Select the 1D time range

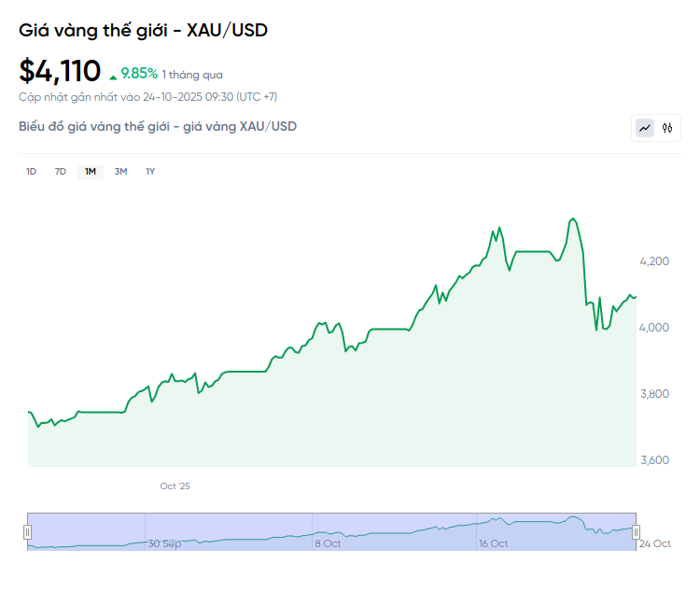31,171
